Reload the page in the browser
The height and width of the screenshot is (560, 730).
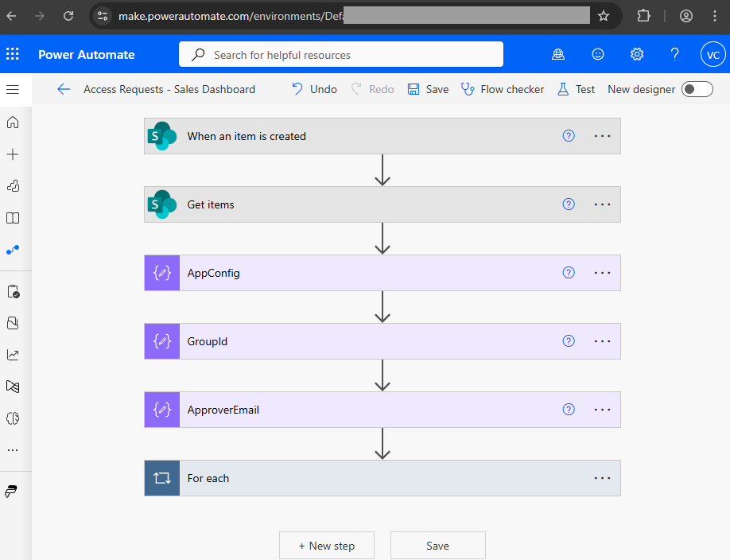click(68, 16)
